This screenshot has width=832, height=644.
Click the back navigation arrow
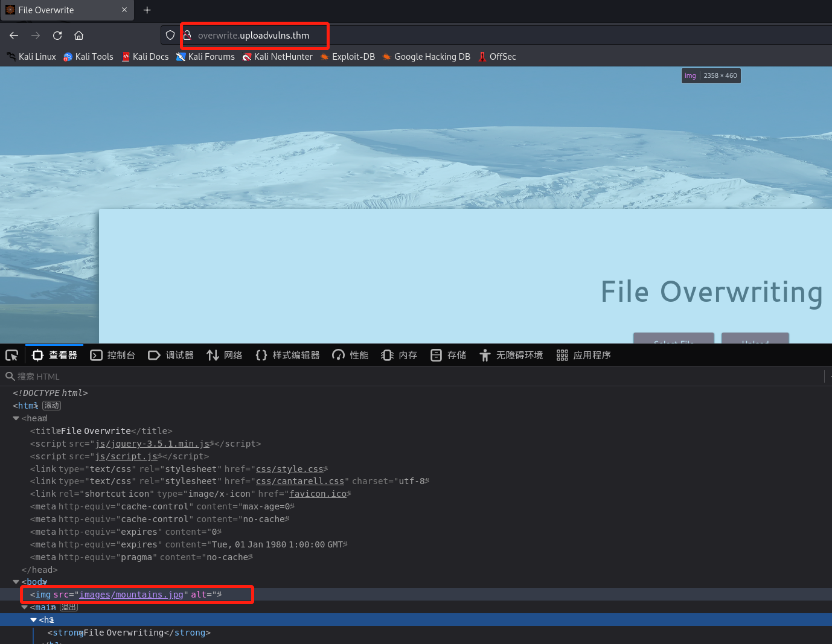click(14, 36)
